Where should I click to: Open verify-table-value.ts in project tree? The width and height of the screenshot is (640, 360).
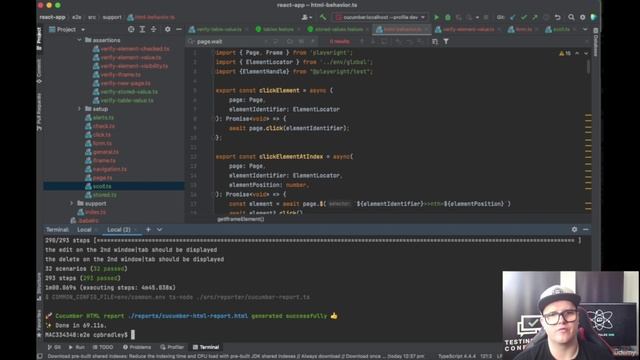tap(127, 100)
